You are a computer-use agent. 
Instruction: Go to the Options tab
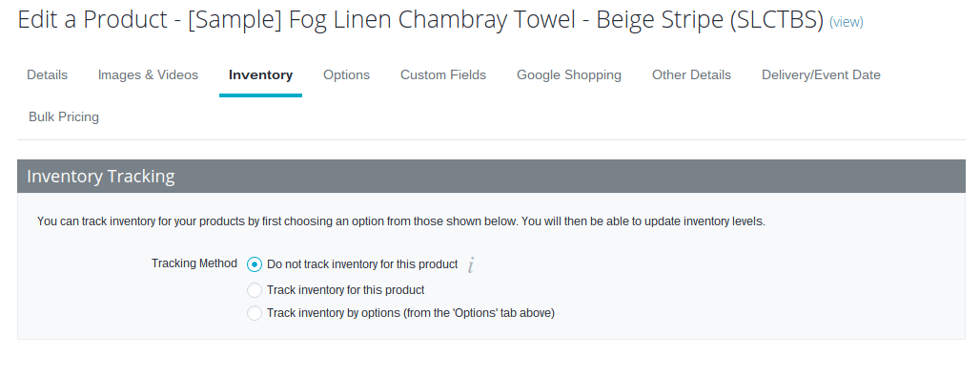(x=346, y=75)
